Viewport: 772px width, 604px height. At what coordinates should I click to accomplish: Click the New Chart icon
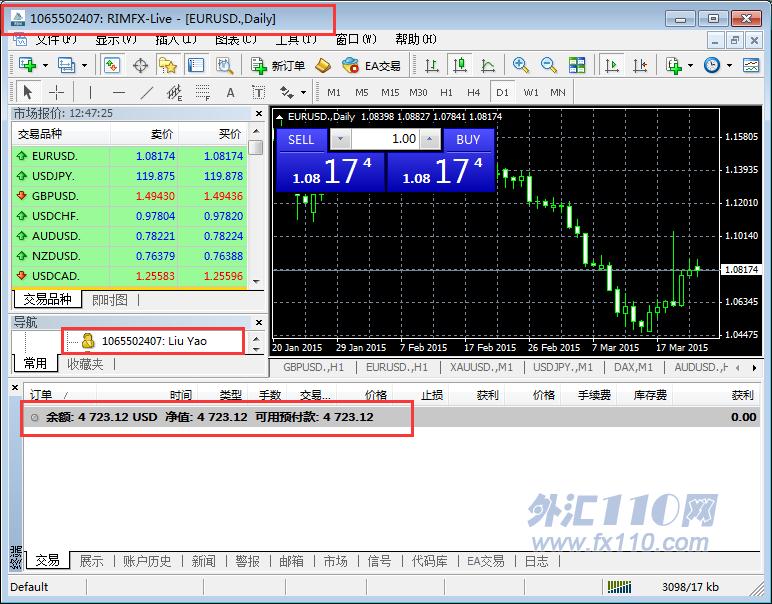[27, 65]
